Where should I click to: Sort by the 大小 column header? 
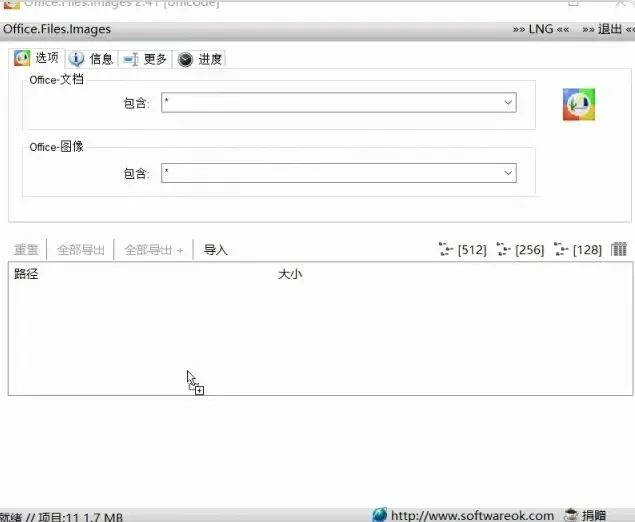(x=290, y=274)
